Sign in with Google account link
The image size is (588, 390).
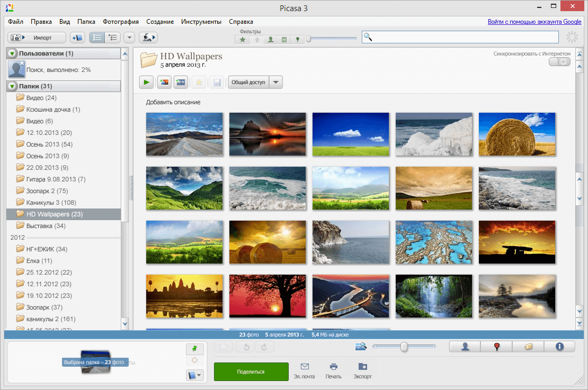534,22
